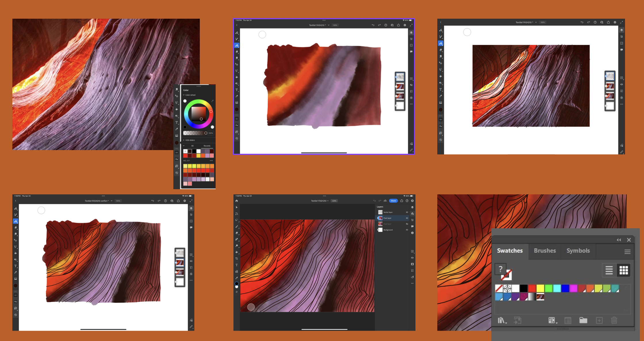The width and height of the screenshot is (644, 341).
Task: Select the Type tool in the 7:49 PM screenshot
Action: (237, 265)
